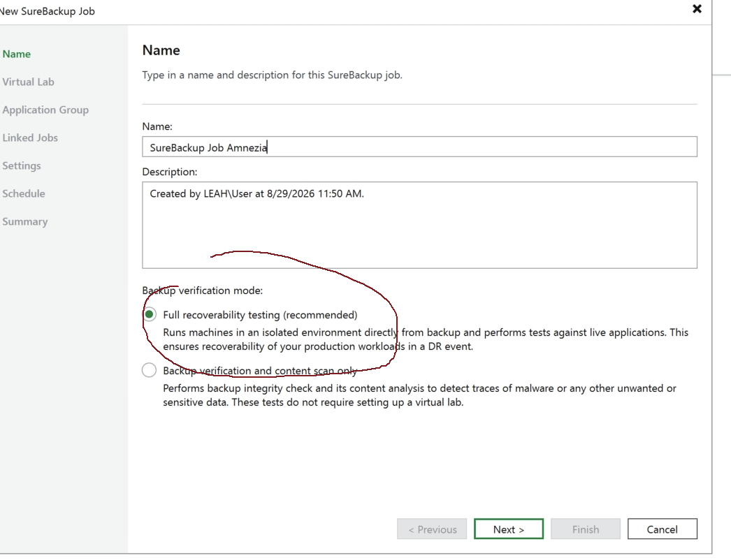
Task: Click 'Type in a name and description' text
Action: [x=273, y=75]
